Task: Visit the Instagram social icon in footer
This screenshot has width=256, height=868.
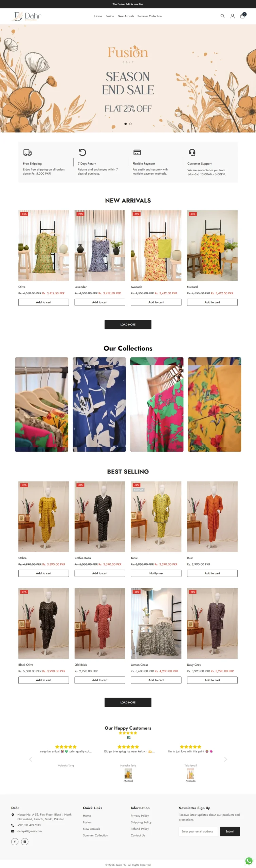Action: pyautogui.click(x=25, y=841)
